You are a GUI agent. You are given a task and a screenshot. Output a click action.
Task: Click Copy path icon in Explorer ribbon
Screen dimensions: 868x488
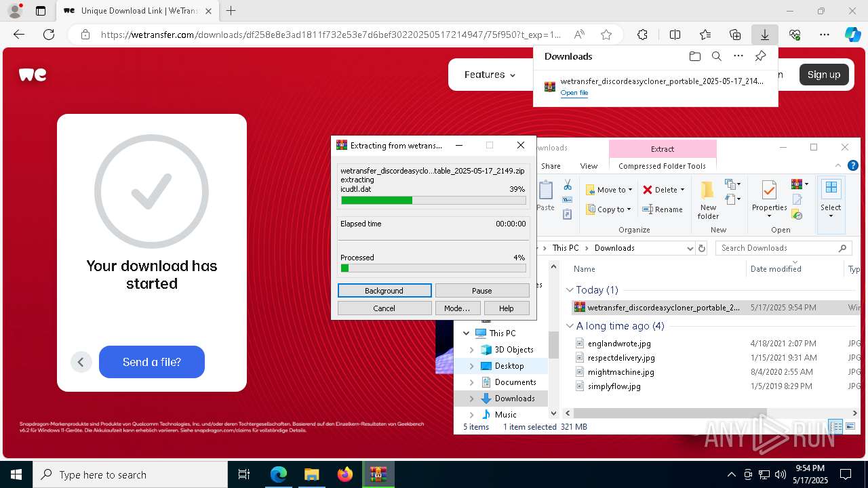[x=568, y=200]
